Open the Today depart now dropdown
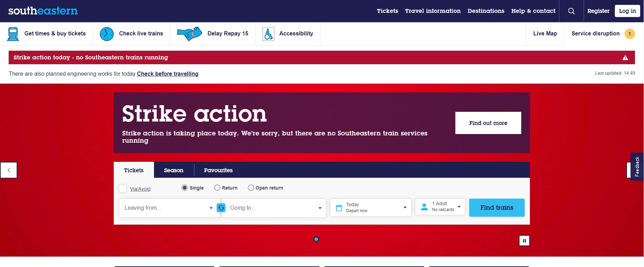The width and height of the screenshot is (644, 267). 370,208
